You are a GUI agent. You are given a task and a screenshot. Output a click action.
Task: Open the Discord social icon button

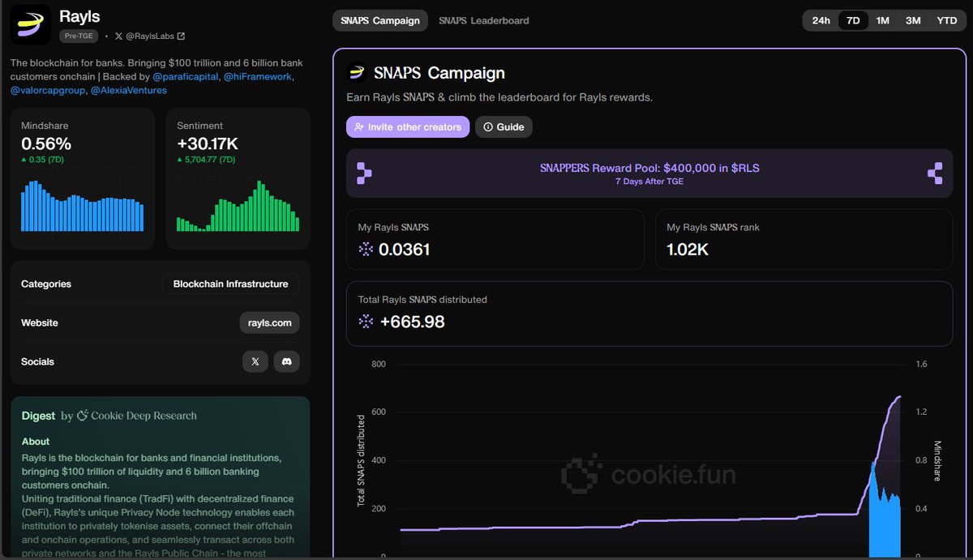point(286,361)
